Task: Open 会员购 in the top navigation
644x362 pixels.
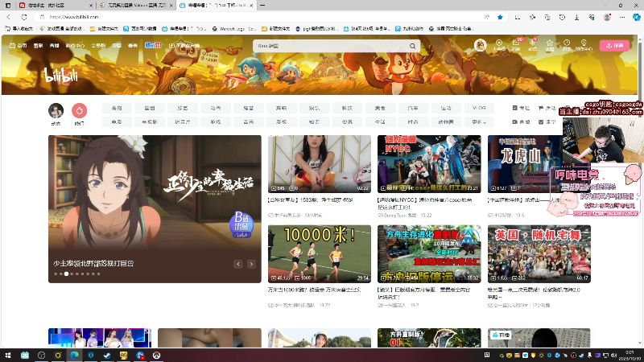Action: pyautogui.click(x=98, y=46)
